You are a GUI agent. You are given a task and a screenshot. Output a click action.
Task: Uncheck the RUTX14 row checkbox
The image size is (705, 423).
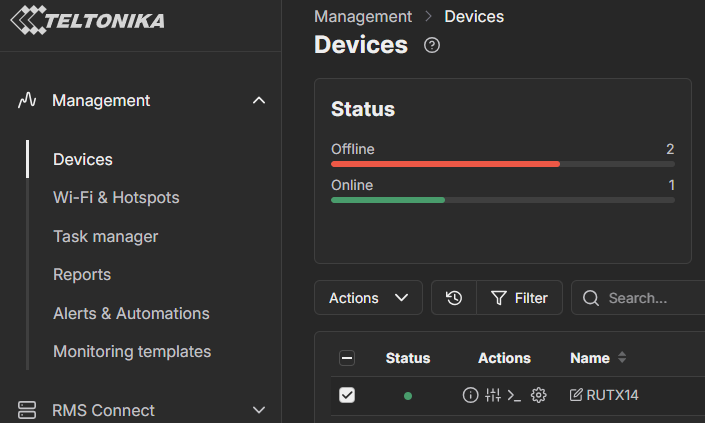point(347,395)
